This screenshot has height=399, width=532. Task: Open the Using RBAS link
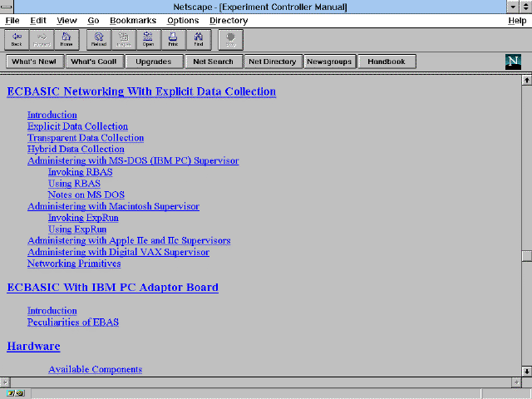pyautogui.click(x=74, y=184)
